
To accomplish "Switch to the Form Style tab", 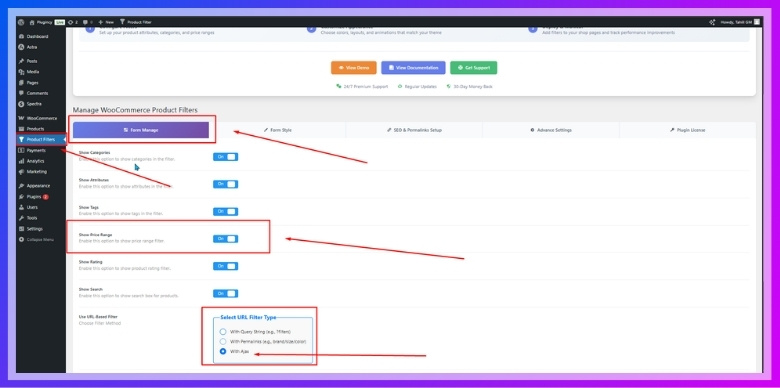I will pyautogui.click(x=278, y=130).
